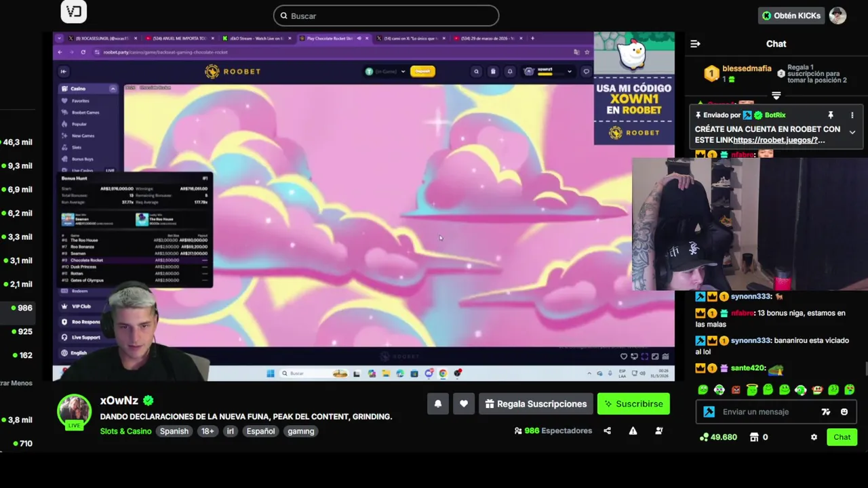Send message with green Chat button
868x488 pixels.
842,437
